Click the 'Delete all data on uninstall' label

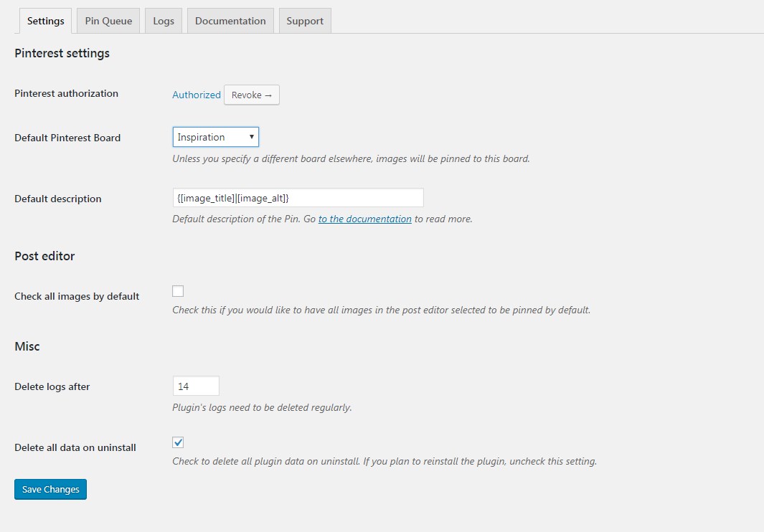[75, 447]
